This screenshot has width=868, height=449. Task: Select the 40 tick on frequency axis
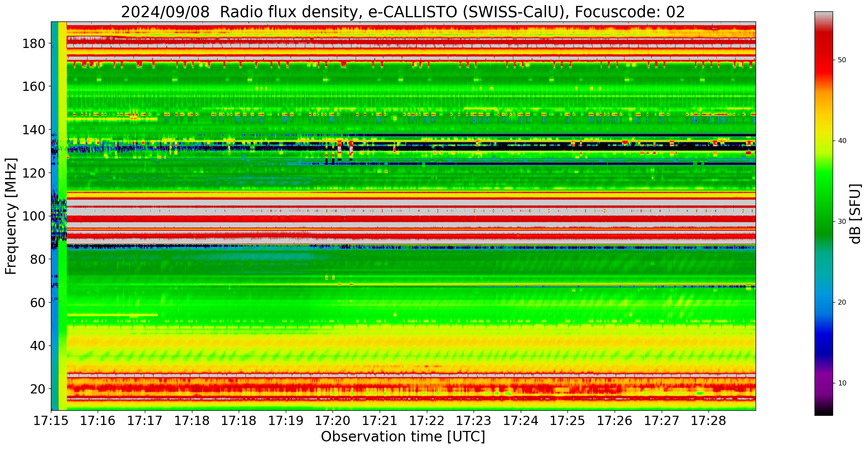(x=38, y=345)
